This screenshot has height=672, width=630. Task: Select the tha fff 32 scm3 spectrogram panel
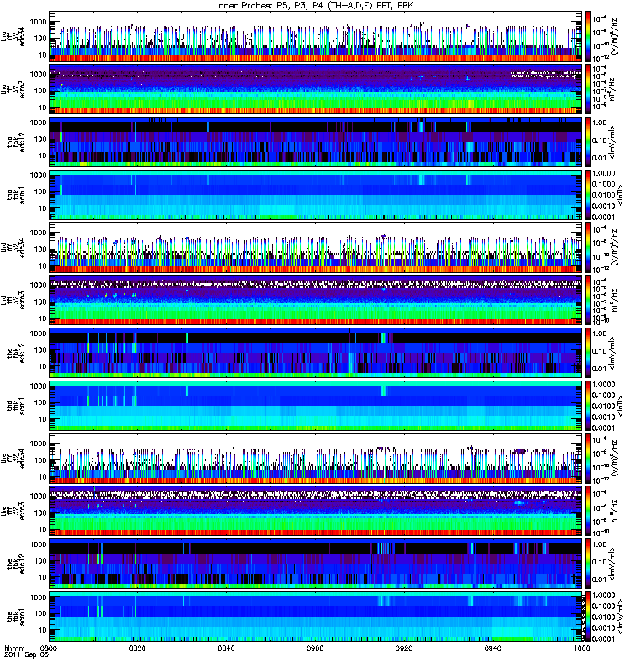316,90
